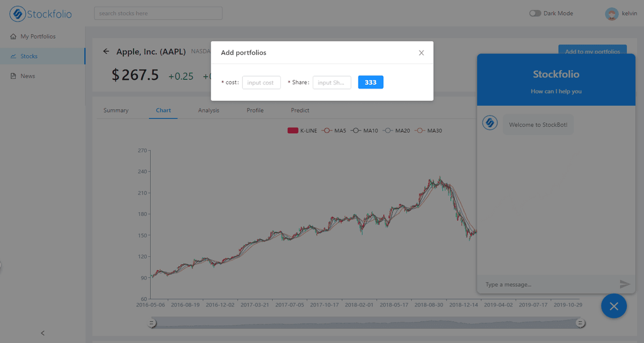This screenshot has width=644, height=343.
Task: Click the left handle of chart zoom slider
Action: click(152, 323)
